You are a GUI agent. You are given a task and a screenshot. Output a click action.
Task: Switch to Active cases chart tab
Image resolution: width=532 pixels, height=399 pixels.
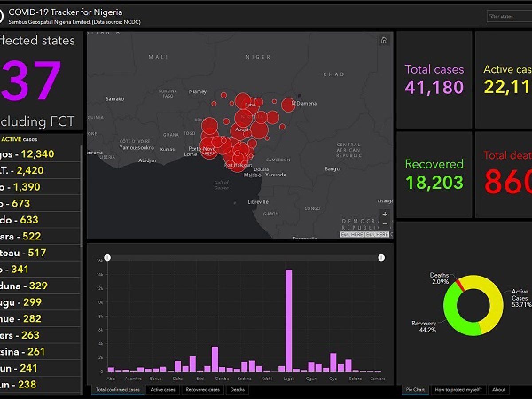coord(163,390)
